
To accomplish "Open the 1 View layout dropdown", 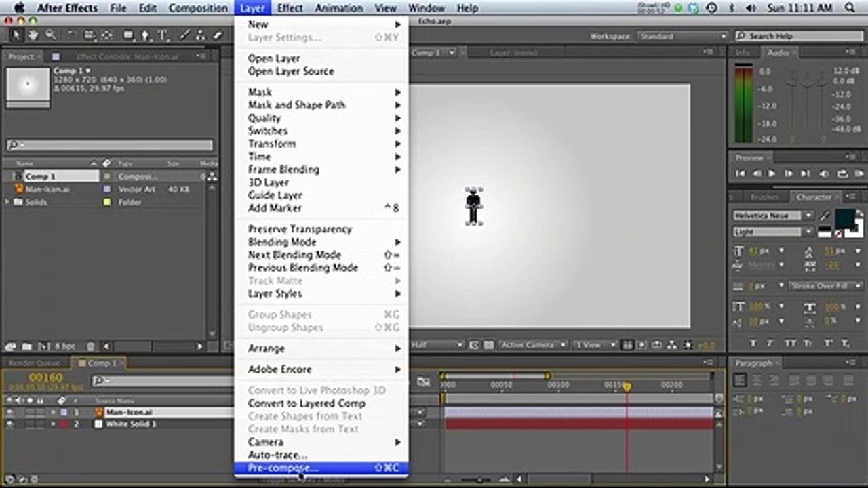I will point(594,345).
